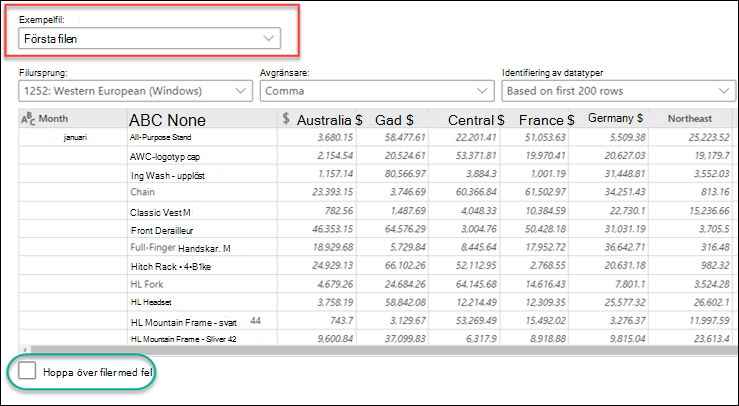Click the Central value 22,201.41

[x=476, y=138]
